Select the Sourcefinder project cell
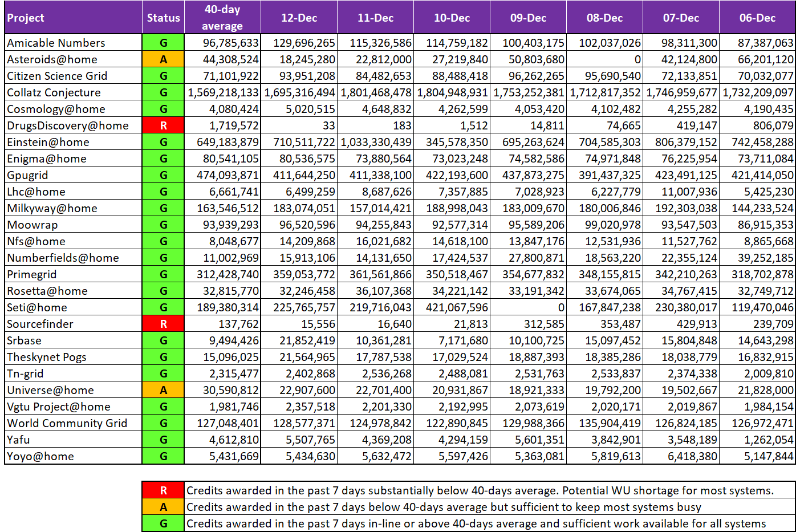Screen dimensions: 796x532 [74, 324]
